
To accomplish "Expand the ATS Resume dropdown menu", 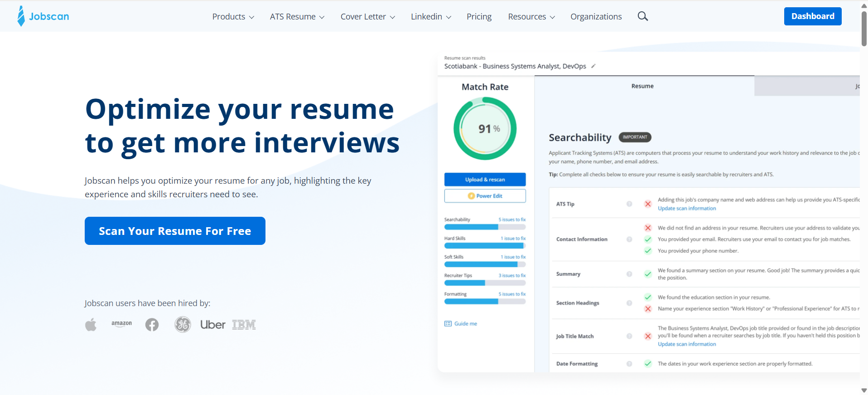I will [x=297, y=17].
